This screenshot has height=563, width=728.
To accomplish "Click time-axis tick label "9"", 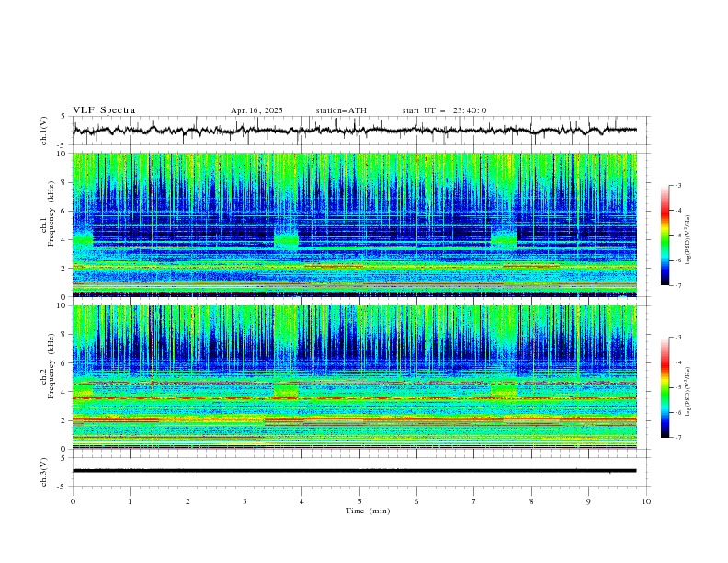I will [x=588, y=501].
